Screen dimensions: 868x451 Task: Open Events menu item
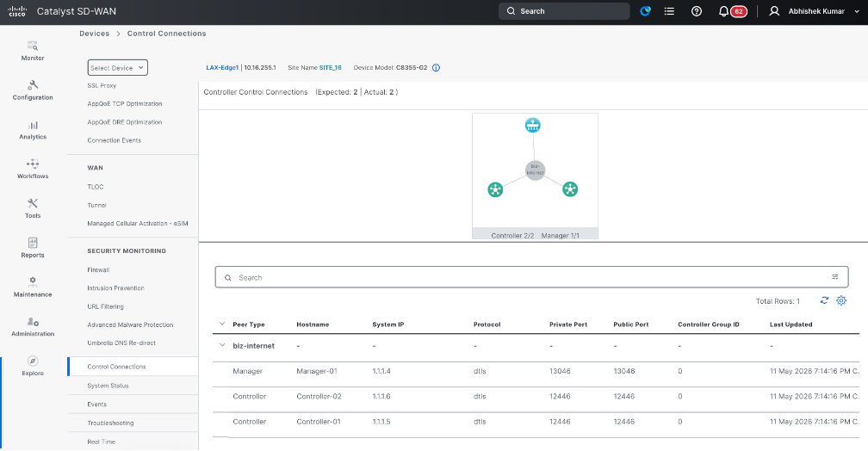[x=96, y=405]
